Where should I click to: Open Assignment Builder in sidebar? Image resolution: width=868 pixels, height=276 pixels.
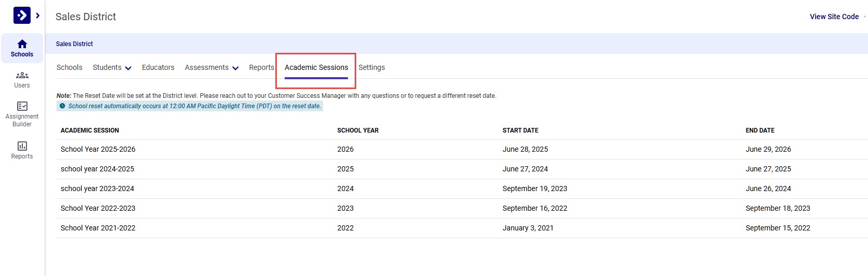point(22,114)
